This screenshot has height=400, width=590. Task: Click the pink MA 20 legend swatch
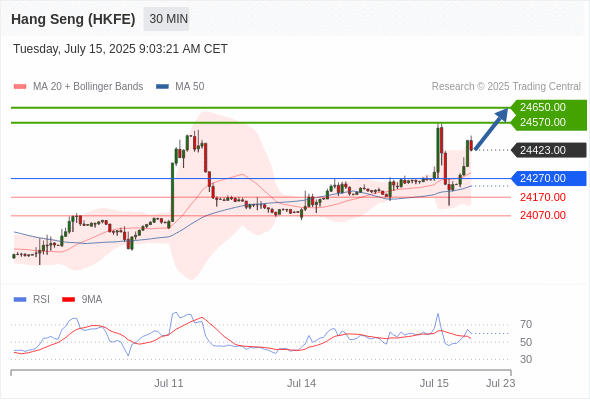pyautogui.click(x=20, y=87)
